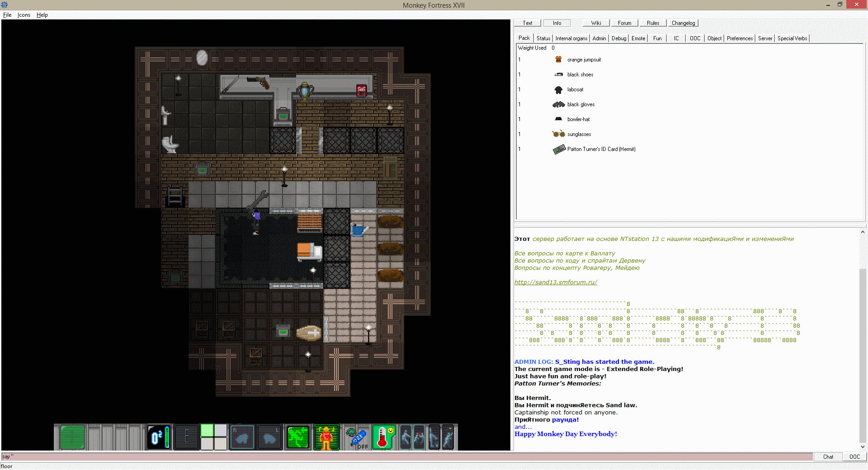Screen dimensions: 868x470
Task: Open the Debug tab
Action: coord(619,38)
